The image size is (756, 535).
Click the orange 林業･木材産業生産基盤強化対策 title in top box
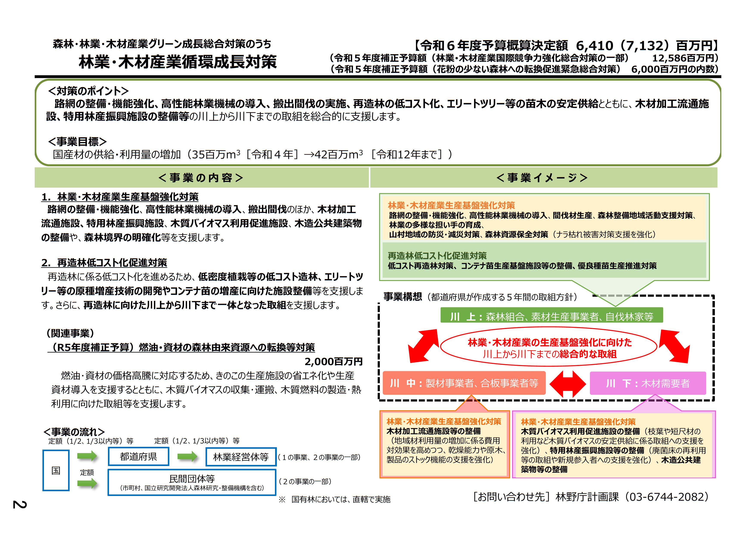pos(451,205)
